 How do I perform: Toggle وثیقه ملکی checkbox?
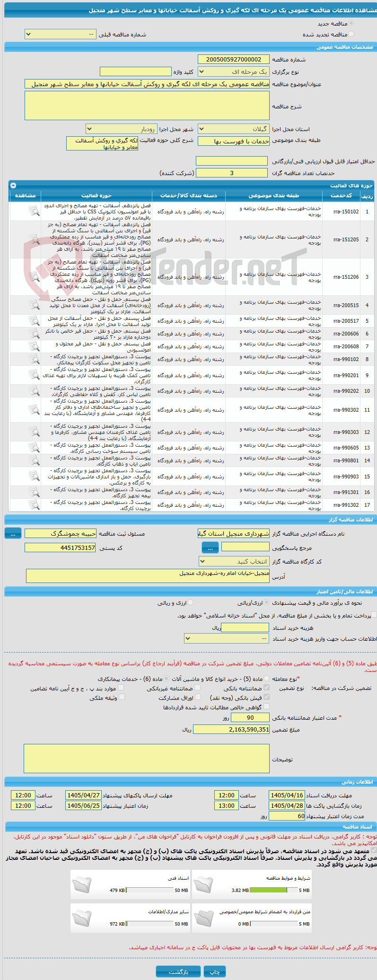pyautogui.click(x=122, y=697)
